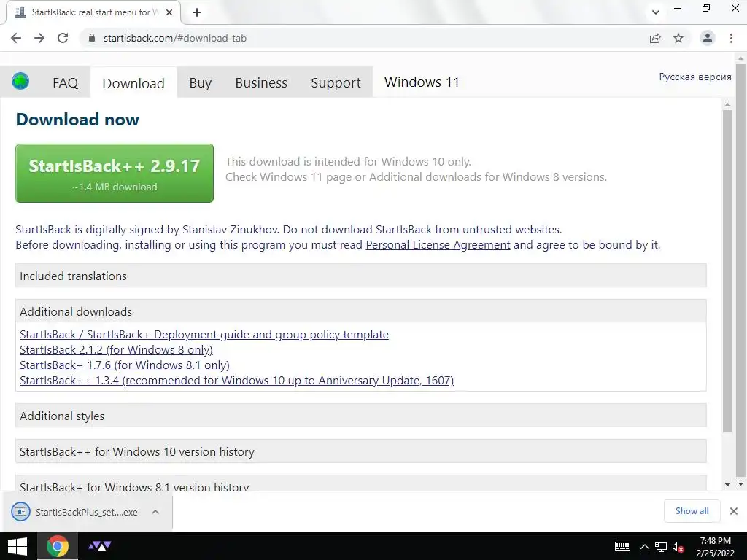Bookmark this page with the star icon
Image resolution: width=747 pixels, height=560 pixels.
point(678,38)
